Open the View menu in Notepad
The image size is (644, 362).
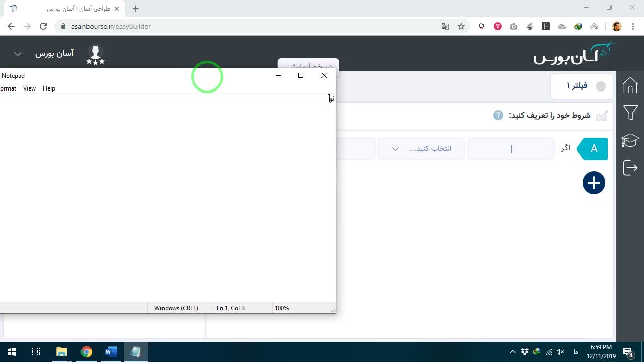point(29,88)
